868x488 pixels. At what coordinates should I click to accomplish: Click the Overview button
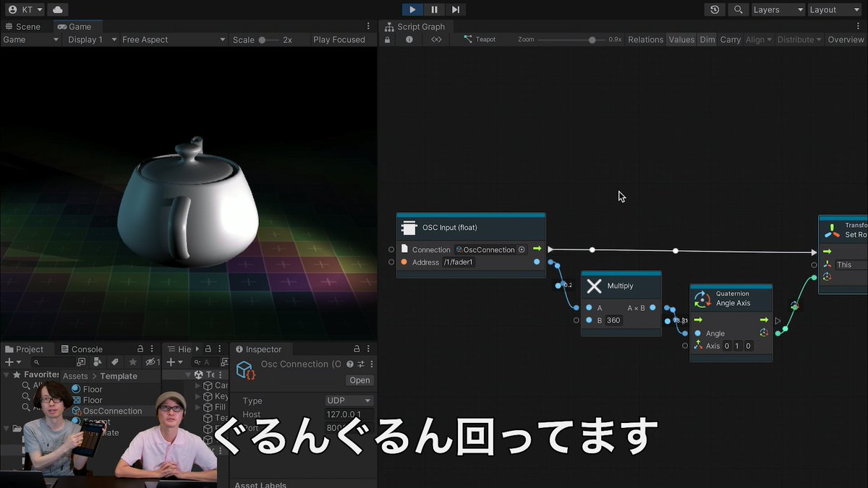[x=846, y=40]
